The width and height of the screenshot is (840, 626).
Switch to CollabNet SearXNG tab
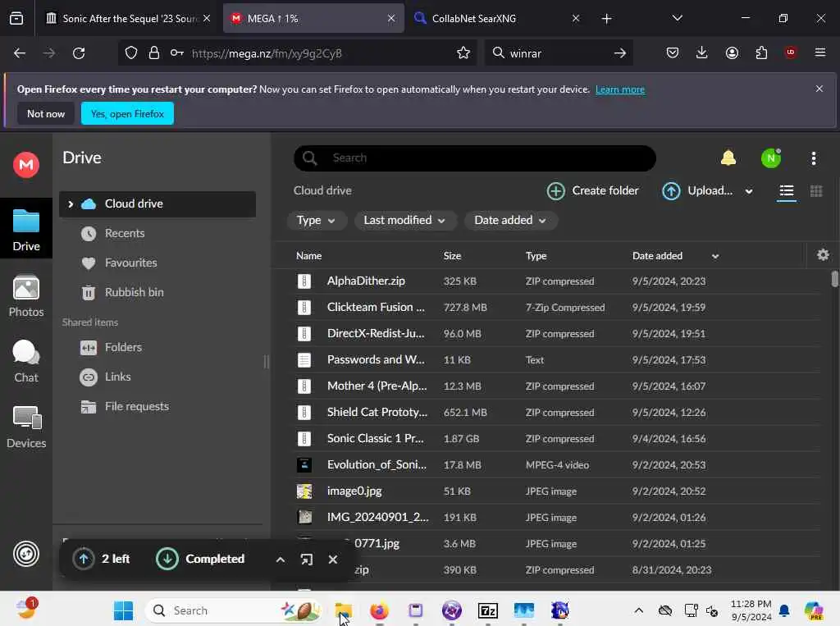click(498, 18)
